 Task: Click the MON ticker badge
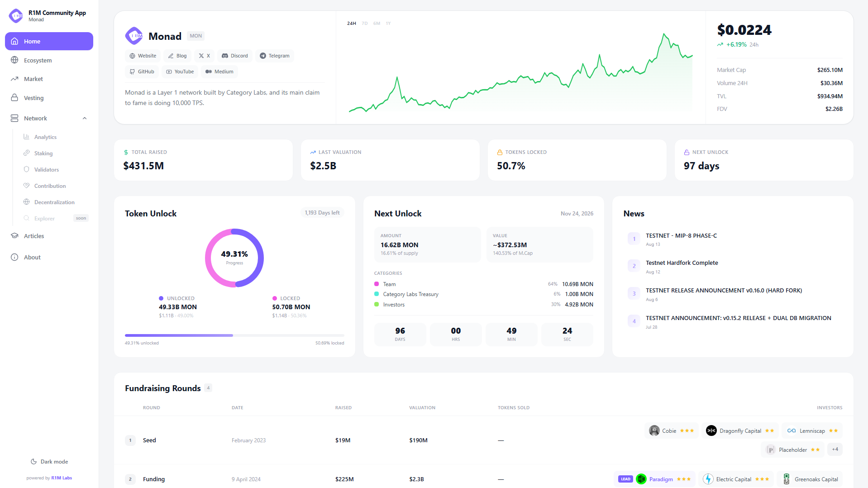point(196,36)
